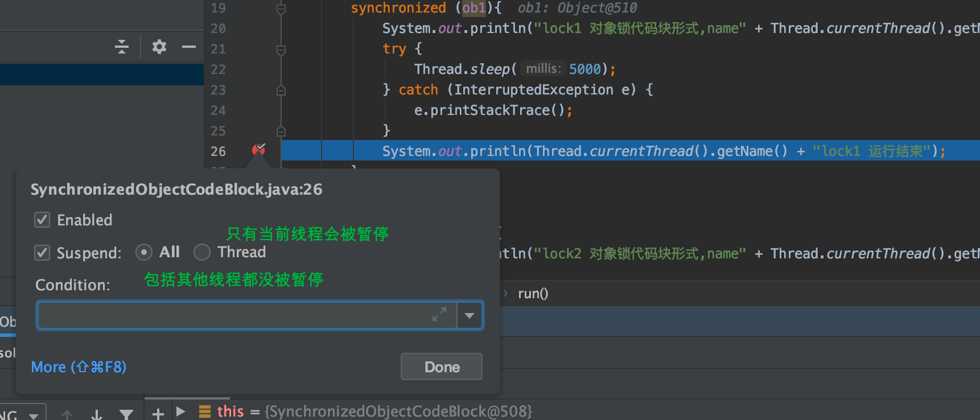Open the Condition history dropdown arrow
Screen dimensions: 980x420
pyautogui.click(x=470, y=315)
